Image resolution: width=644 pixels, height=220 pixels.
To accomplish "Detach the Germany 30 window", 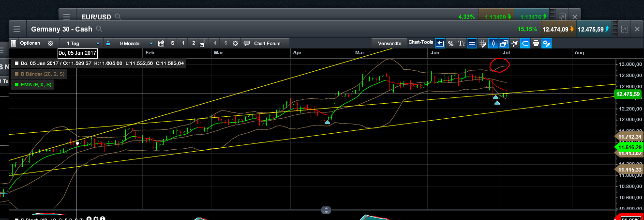I will click(624, 29).
